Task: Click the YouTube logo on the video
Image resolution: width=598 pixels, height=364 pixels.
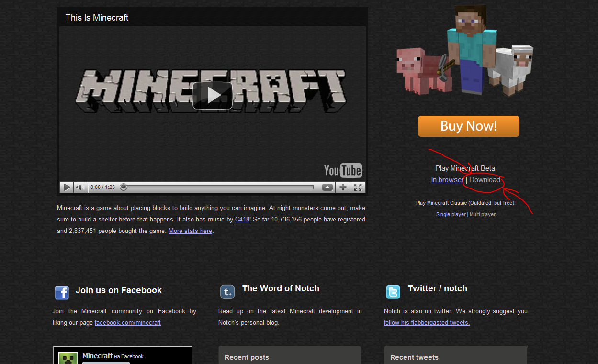Action: [x=343, y=170]
